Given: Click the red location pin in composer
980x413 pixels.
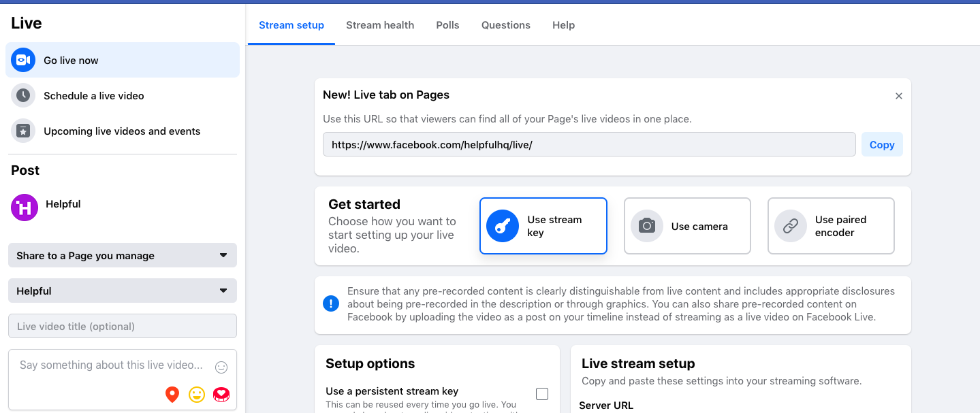Looking at the screenshot, I should (x=172, y=395).
